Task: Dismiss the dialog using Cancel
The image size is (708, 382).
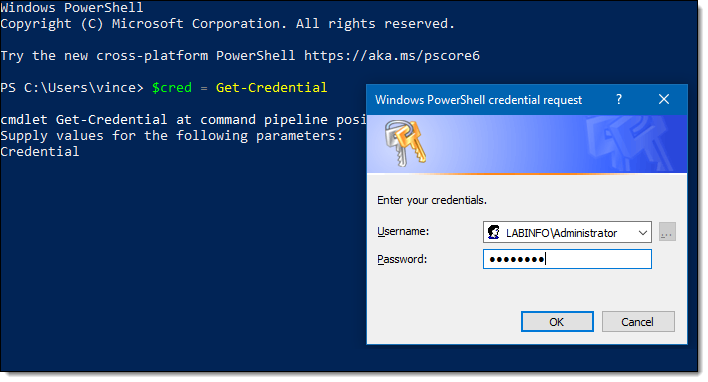Action: click(x=638, y=321)
